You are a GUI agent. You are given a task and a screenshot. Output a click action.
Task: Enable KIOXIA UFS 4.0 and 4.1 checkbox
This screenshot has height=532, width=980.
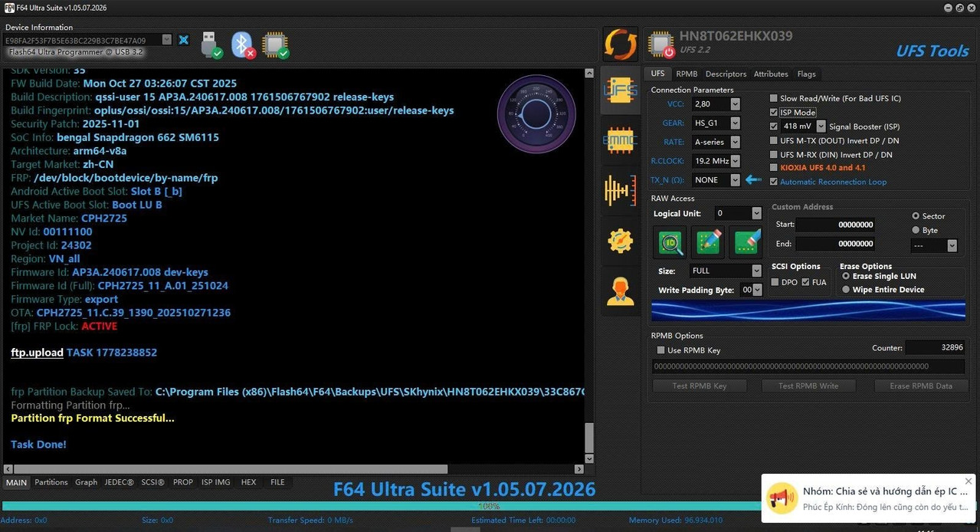[773, 167]
